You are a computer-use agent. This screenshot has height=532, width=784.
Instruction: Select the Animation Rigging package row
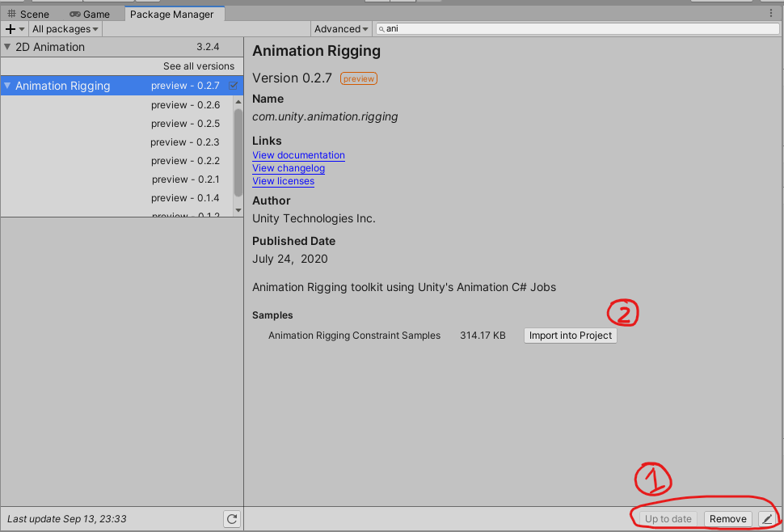click(122, 86)
